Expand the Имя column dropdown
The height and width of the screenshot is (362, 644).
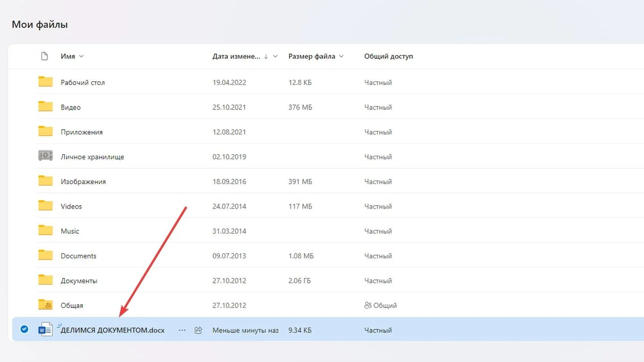pos(81,56)
